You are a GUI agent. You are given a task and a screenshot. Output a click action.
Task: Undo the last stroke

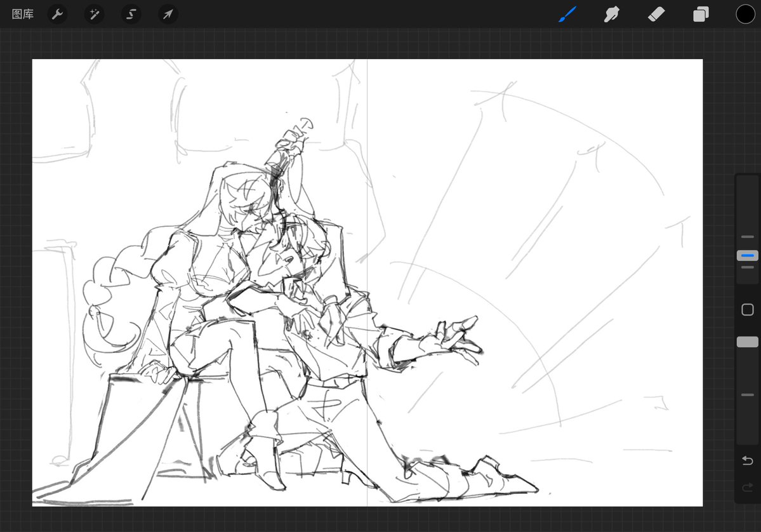748,460
